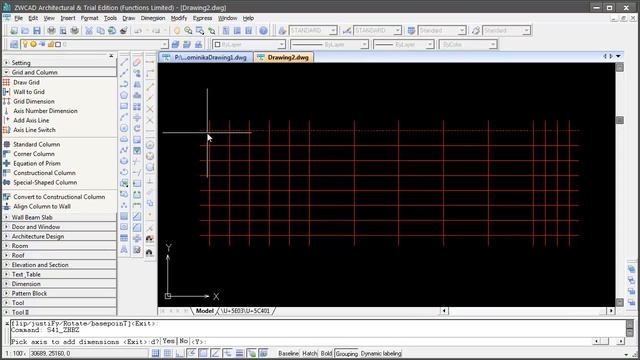This screenshot has height=360, width=640.
Task: Toggle Dynamic labeling in status bar
Action: pyautogui.click(x=381, y=353)
